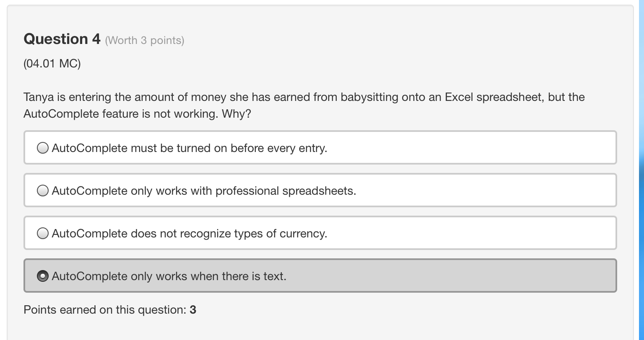Pick the 'types of currency' radio button
The width and height of the screenshot is (644, 340).
[43, 233]
